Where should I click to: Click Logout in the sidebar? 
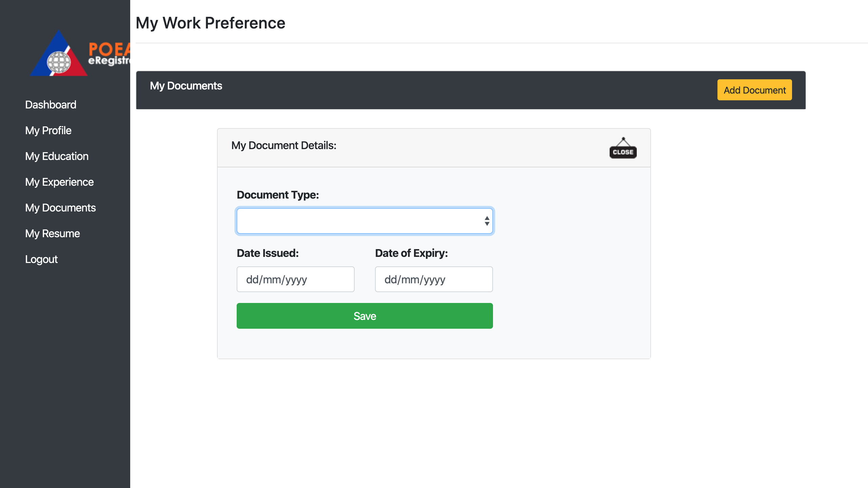(x=41, y=259)
